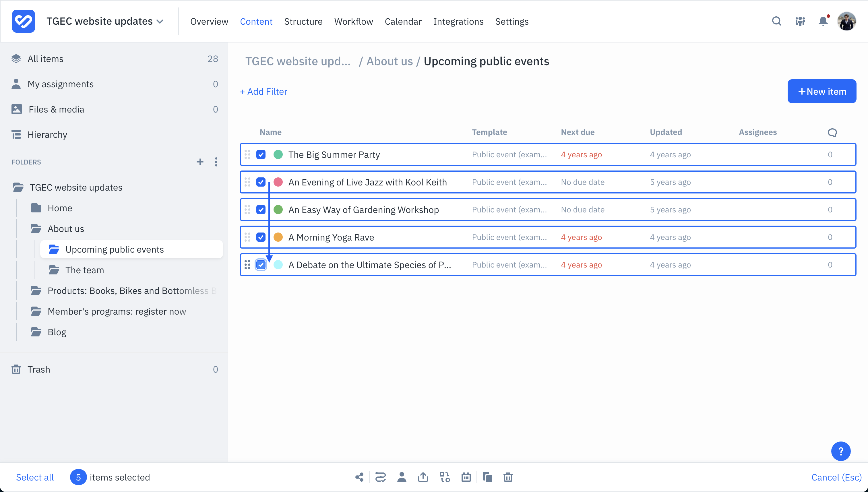Image resolution: width=868 pixels, height=492 pixels.
Task: Open the help question mark button
Action: [841, 451]
